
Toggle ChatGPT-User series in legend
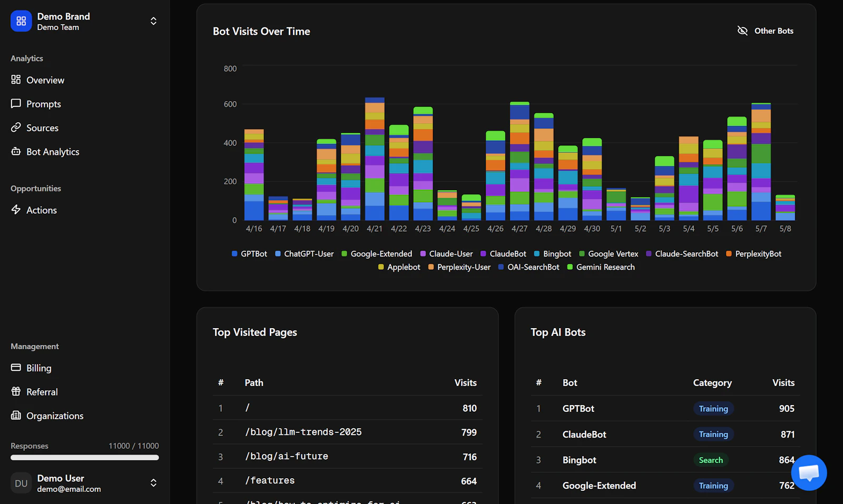305,254
